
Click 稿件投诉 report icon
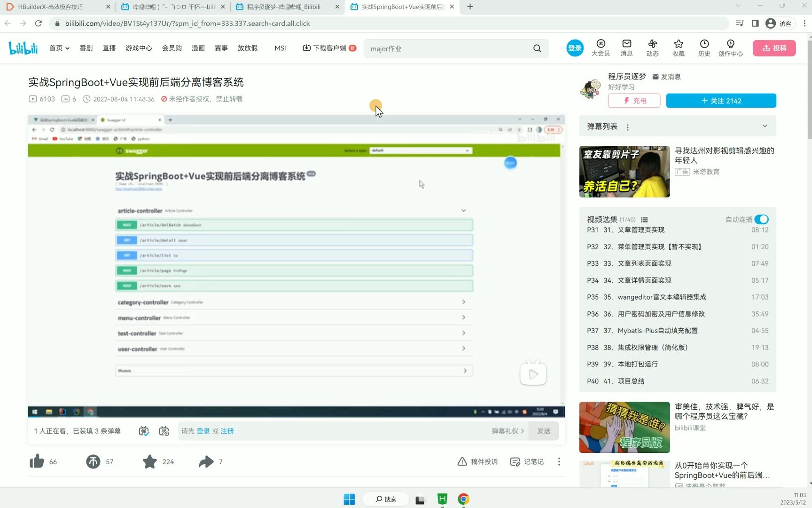tap(477, 461)
